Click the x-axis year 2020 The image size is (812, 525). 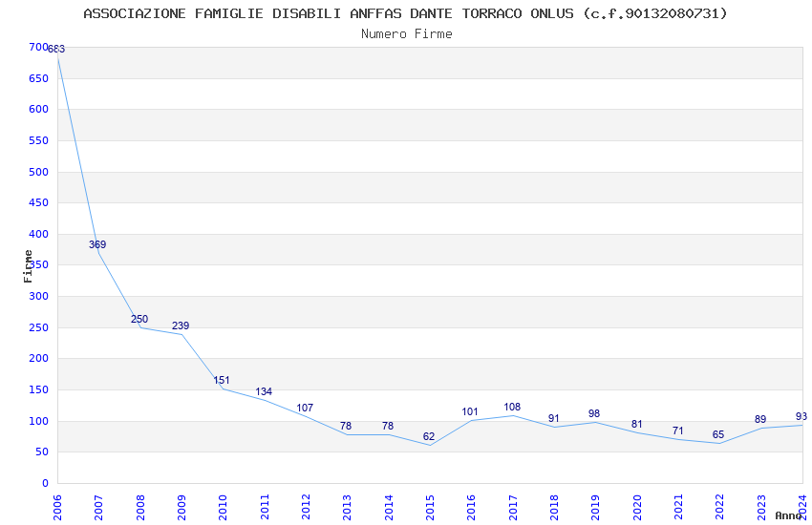pyautogui.click(x=637, y=508)
